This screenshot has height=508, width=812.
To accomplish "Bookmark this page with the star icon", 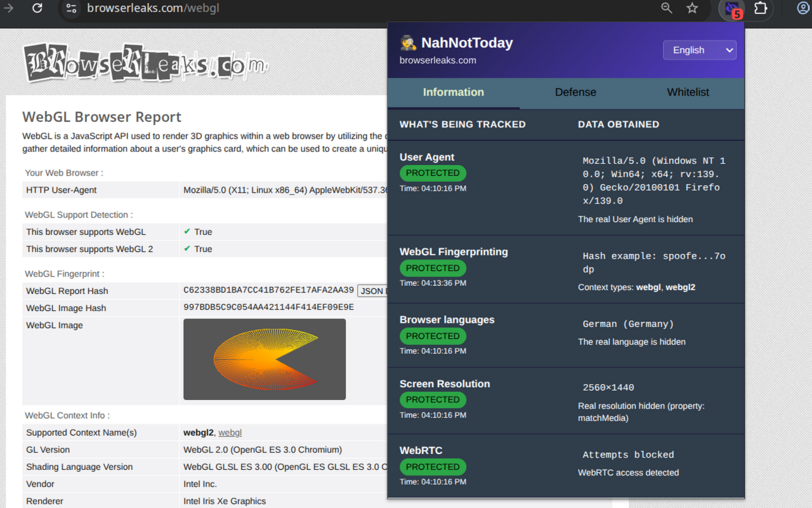I will pyautogui.click(x=692, y=8).
